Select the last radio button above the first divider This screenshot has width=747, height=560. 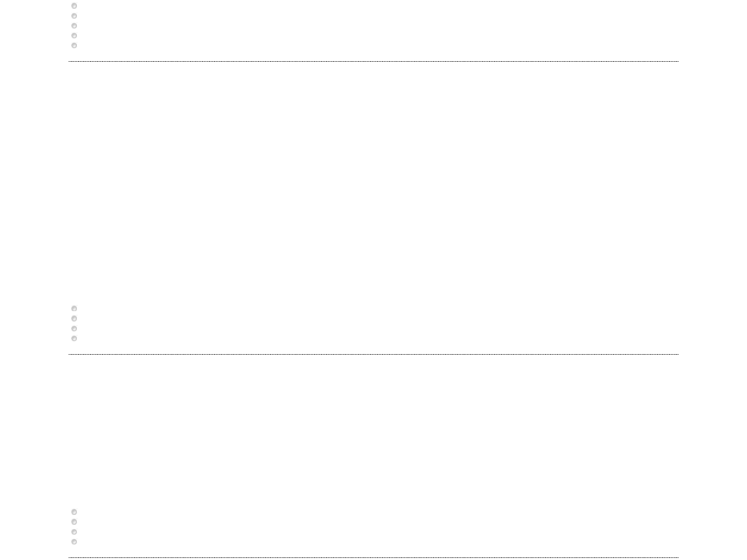tap(74, 46)
